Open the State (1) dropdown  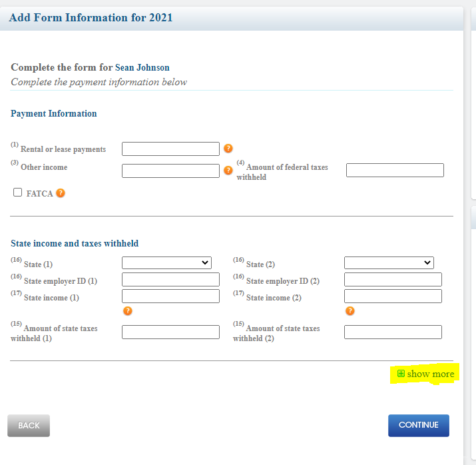tap(166, 263)
